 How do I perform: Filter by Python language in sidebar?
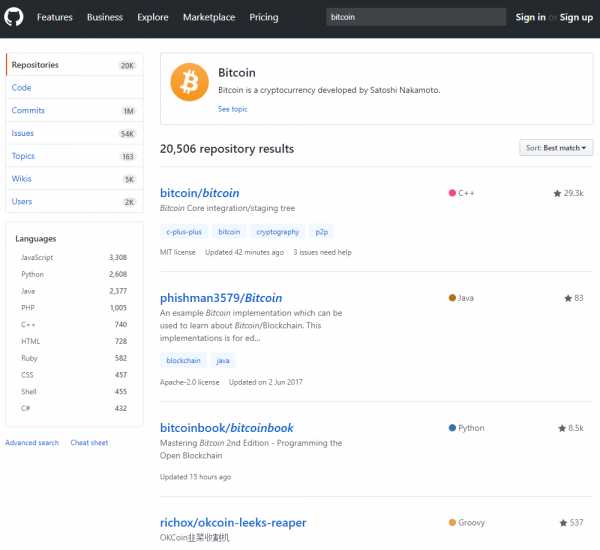[74, 274]
